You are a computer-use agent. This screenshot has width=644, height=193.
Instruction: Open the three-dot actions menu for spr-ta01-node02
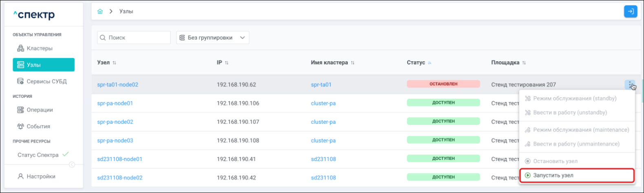pyautogui.click(x=630, y=84)
